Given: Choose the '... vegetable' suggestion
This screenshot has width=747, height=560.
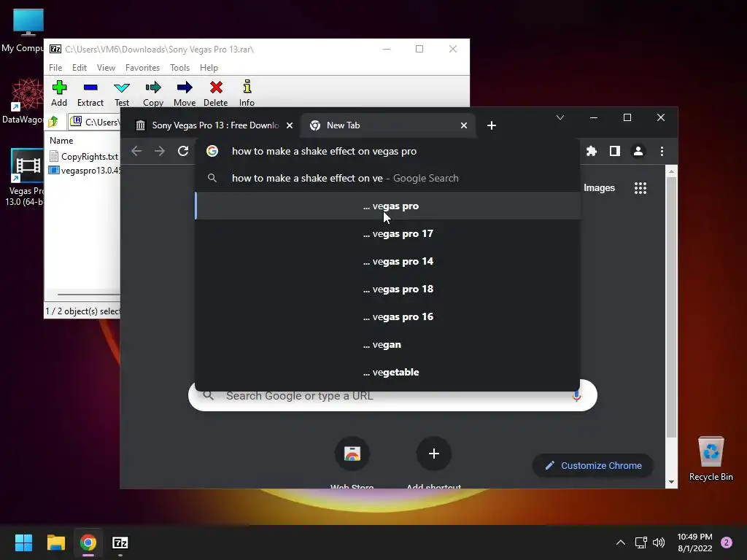Looking at the screenshot, I should point(387,372).
